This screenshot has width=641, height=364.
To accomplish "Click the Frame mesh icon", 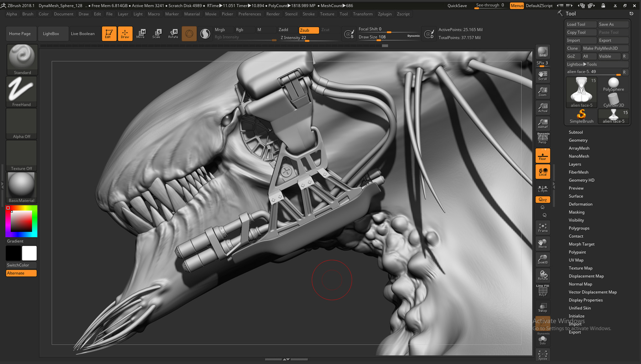I will (542, 227).
